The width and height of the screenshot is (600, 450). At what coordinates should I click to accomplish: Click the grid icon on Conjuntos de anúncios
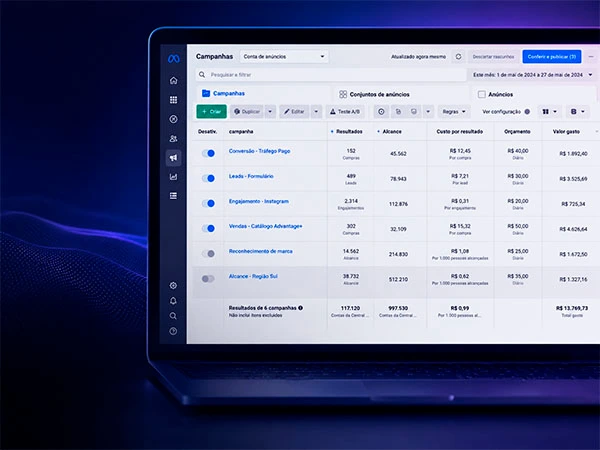[x=343, y=94]
